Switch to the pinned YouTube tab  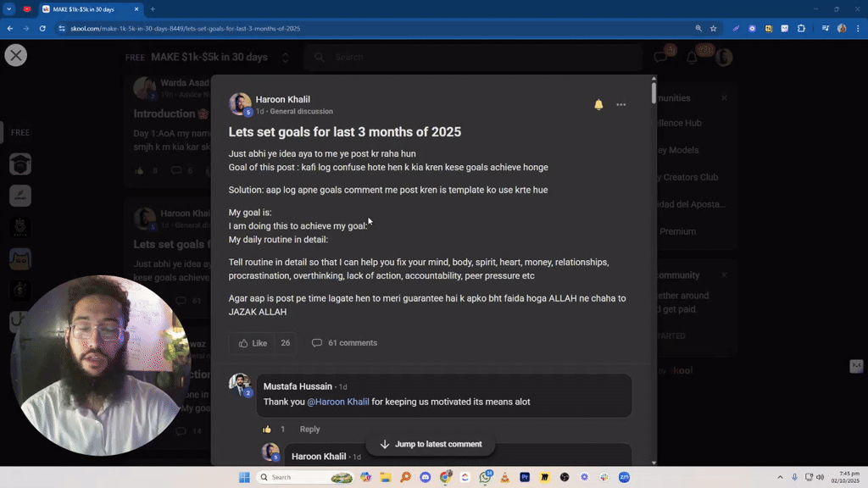tap(27, 8)
